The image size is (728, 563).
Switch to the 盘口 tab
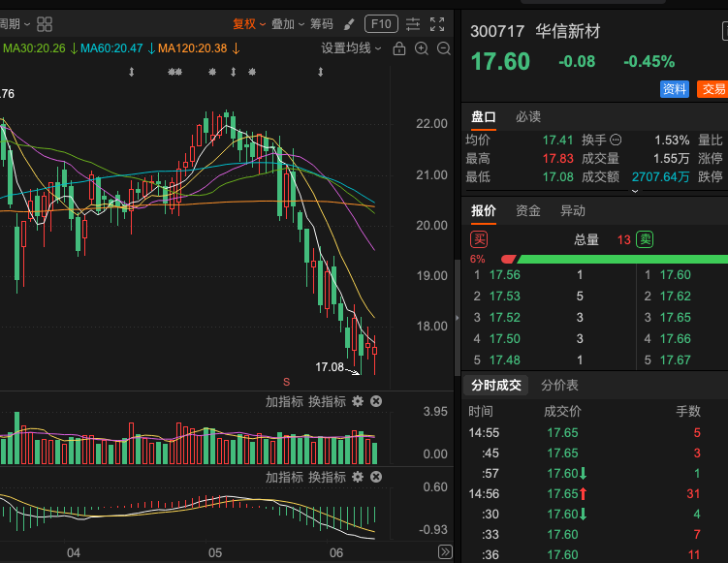(x=484, y=117)
